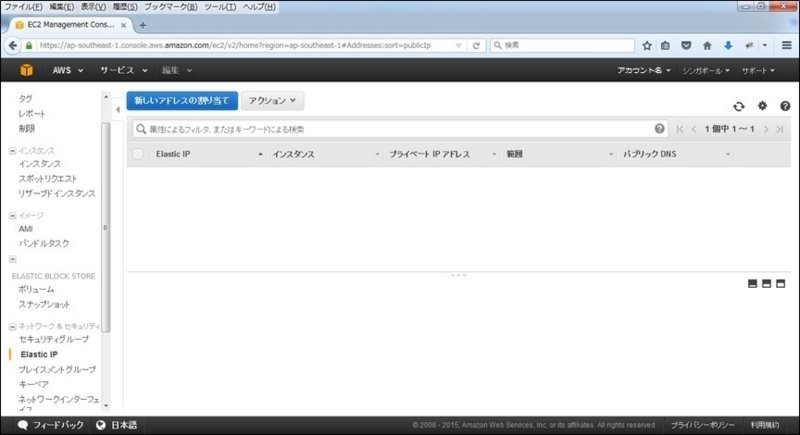
Task: Collapse the インスタンス sidebar section
Action: (12, 150)
